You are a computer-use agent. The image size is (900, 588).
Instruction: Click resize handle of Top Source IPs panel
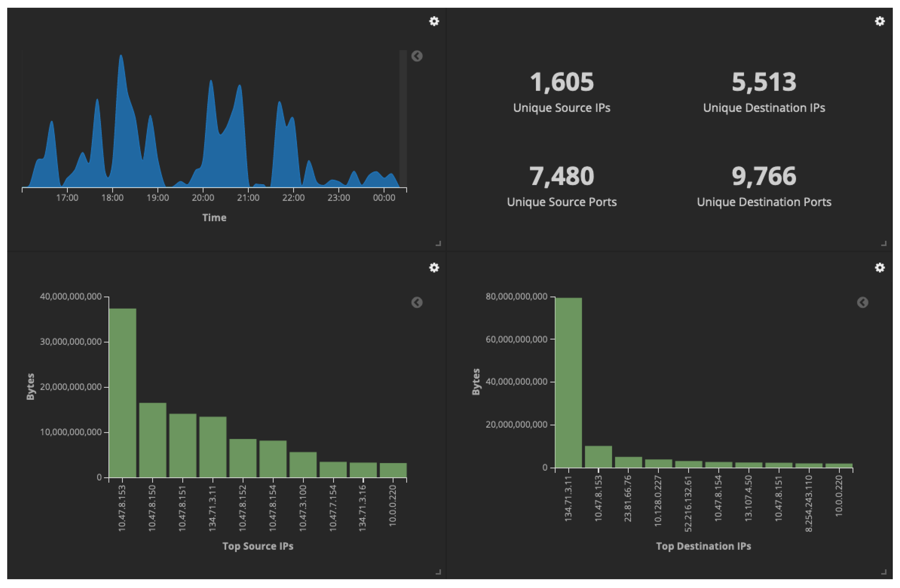click(438, 572)
